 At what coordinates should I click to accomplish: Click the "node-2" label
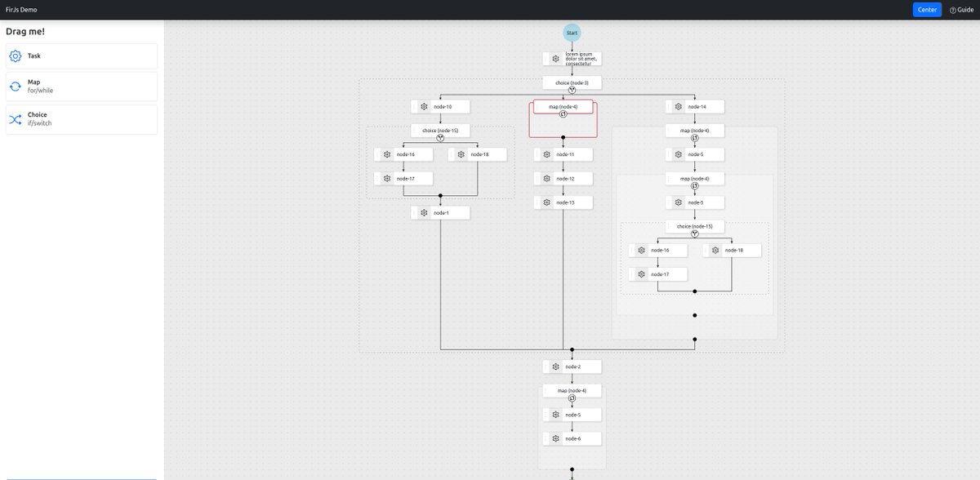pos(572,367)
